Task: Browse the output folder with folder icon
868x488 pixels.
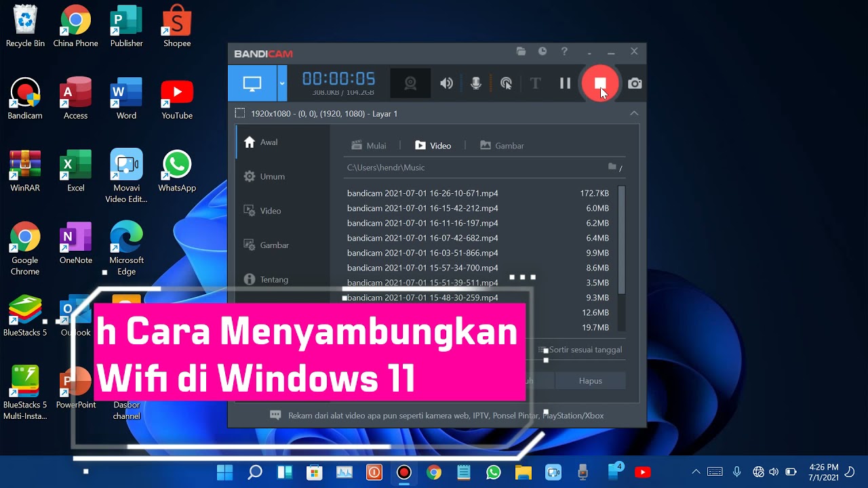Action: [x=612, y=167]
